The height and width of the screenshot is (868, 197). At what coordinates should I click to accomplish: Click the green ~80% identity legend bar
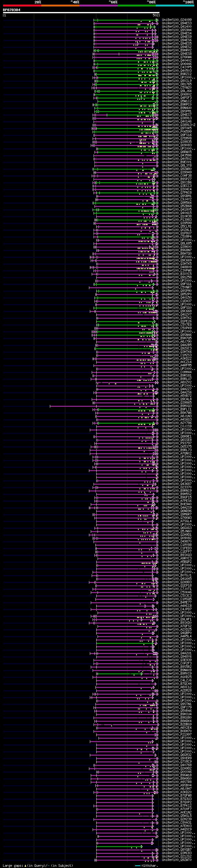tap(137, 6)
